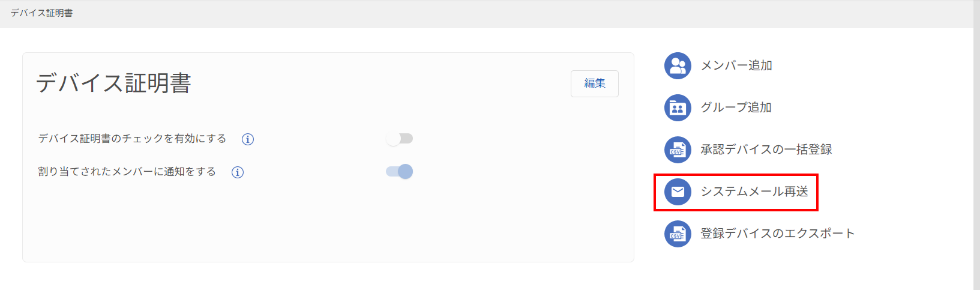Open the グループ追加 text link
The width and height of the screenshot is (980, 290).
(736, 107)
